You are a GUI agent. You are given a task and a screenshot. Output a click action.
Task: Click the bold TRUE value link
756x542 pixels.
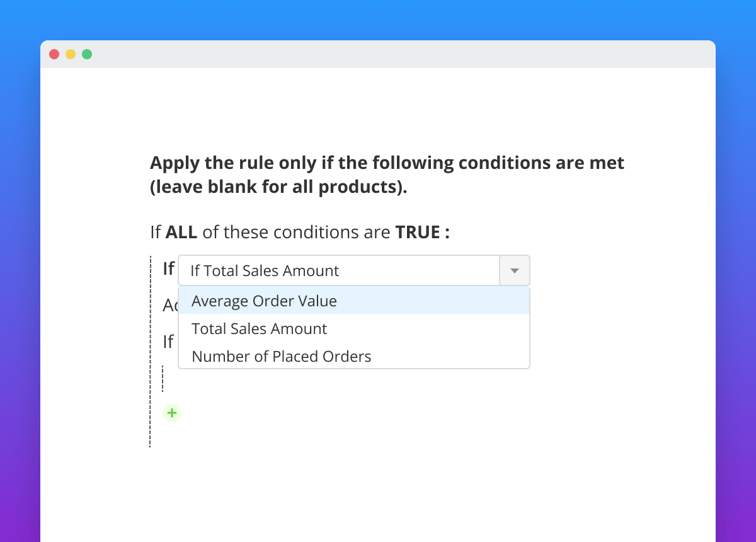tap(418, 233)
